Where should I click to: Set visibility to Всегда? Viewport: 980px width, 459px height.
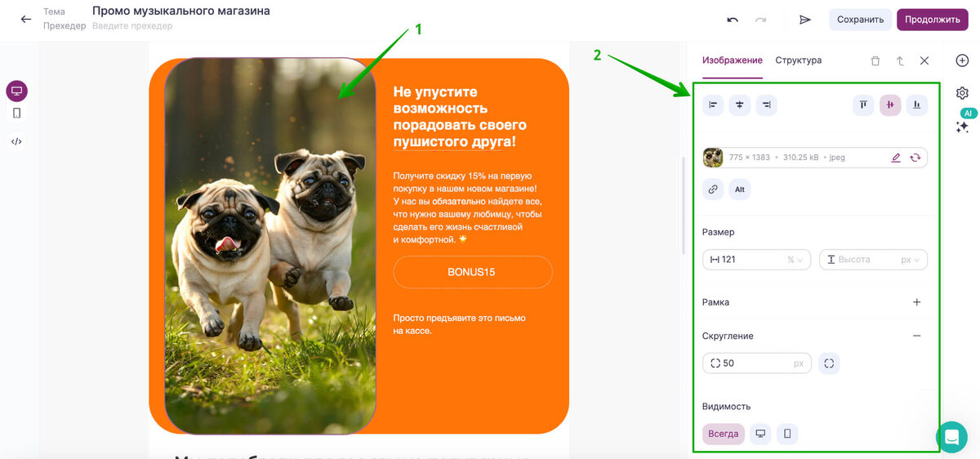point(723,434)
